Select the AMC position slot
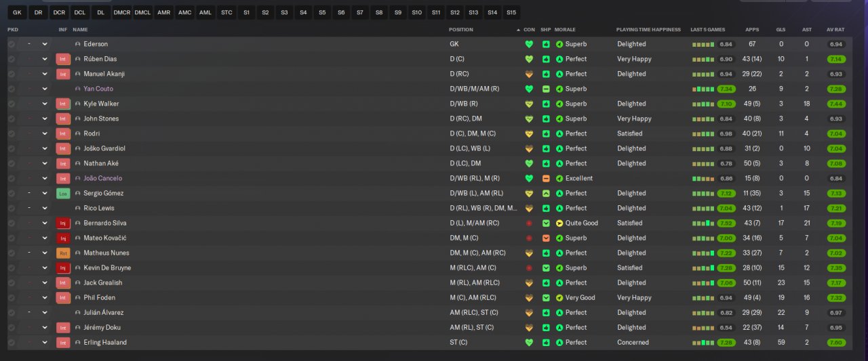Screen dimensions: 868x361 (184, 12)
